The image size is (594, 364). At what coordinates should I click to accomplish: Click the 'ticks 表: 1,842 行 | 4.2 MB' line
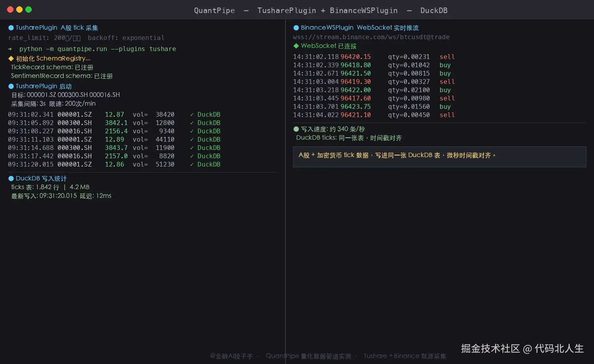pyautogui.click(x=50, y=187)
